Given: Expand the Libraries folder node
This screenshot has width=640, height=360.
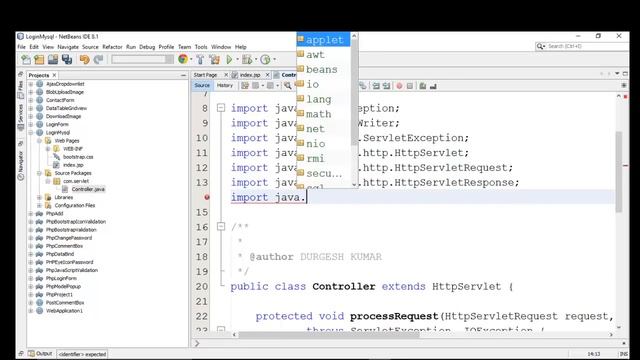Looking at the screenshot, I should tap(39, 197).
